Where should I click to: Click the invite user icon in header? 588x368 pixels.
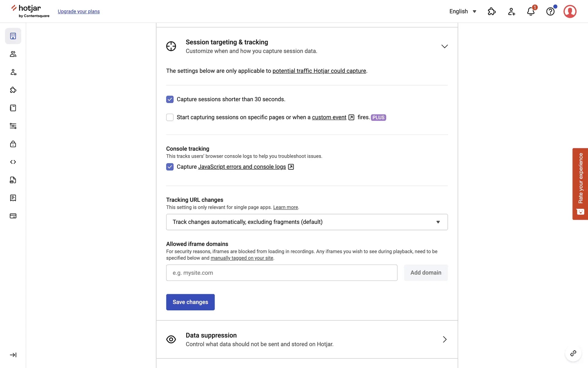point(511,12)
